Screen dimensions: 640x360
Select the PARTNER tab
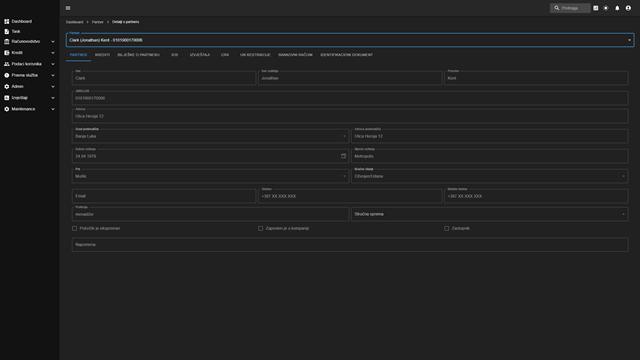[x=78, y=55]
